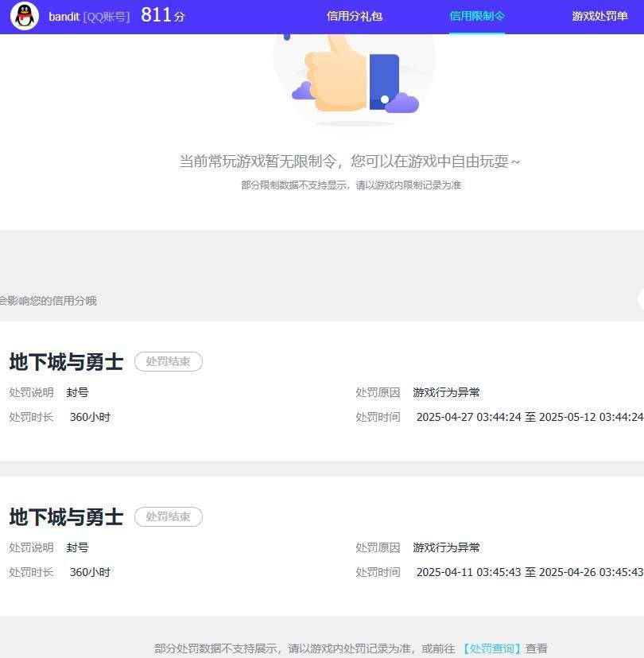
Task: Click 处罚结束 badge on the 04-11 penalty card
Action: (x=168, y=517)
